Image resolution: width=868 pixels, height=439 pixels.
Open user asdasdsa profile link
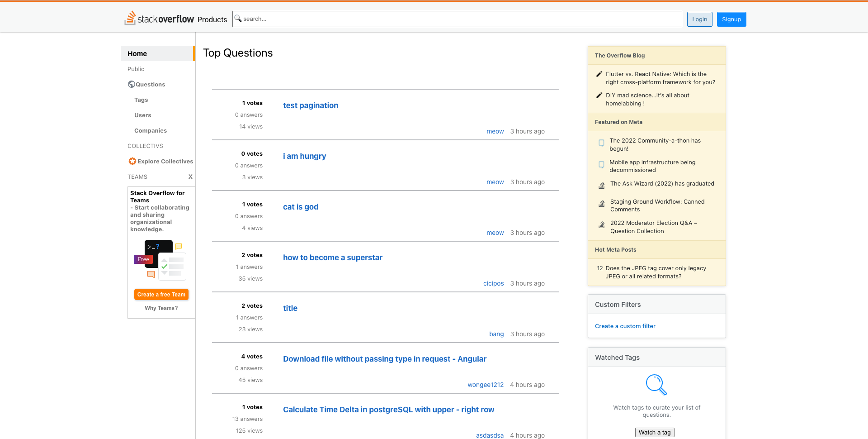click(490, 435)
